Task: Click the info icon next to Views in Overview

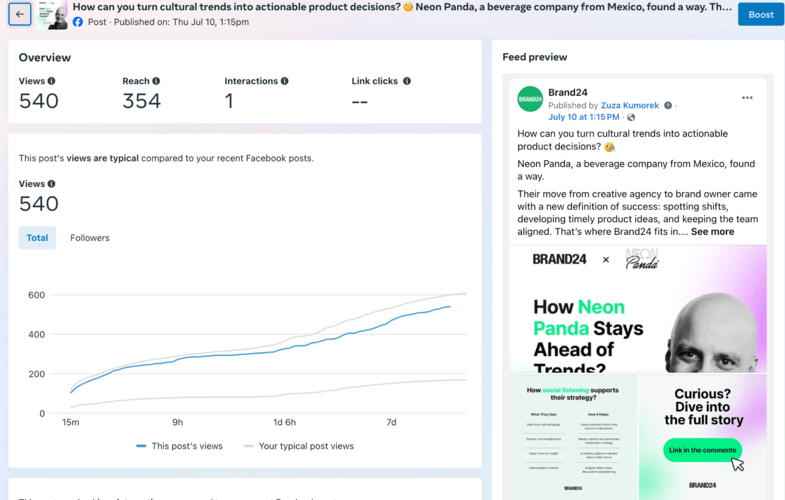Action: point(52,81)
